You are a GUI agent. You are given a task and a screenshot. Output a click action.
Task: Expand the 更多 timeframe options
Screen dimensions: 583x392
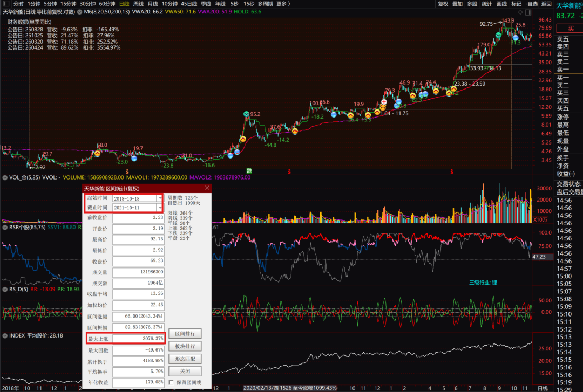coord(282,4)
